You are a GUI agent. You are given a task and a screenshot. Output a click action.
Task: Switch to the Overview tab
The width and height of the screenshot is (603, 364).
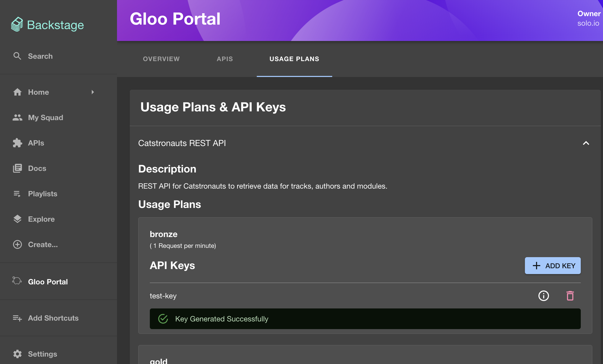click(161, 59)
